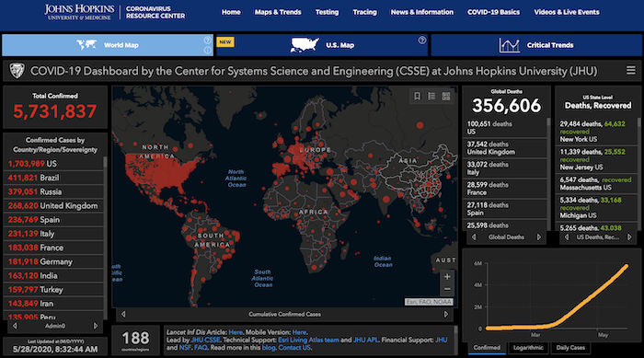Click left arrow beside Admin0 list

pyautogui.click(x=16, y=326)
